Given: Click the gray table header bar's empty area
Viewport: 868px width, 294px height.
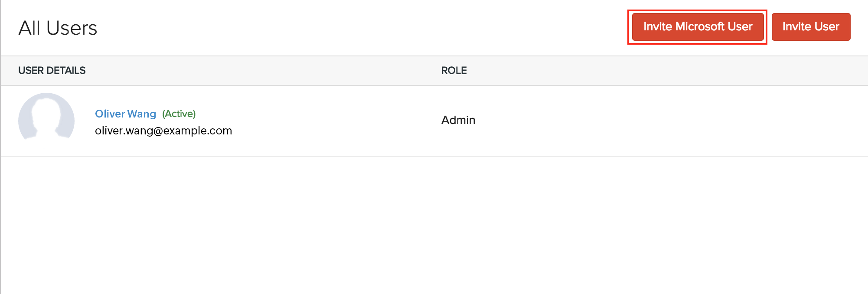Looking at the screenshot, I should click(650, 70).
